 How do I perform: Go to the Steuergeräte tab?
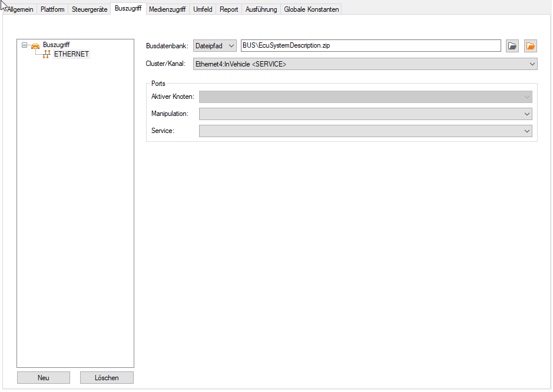pos(90,9)
